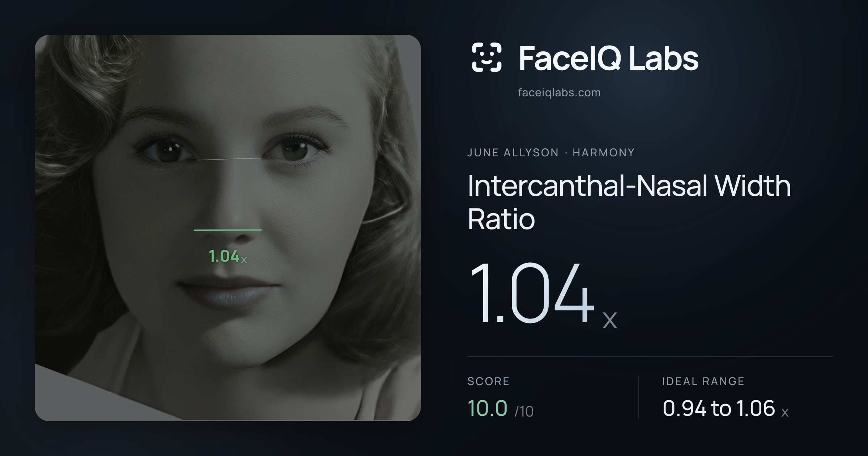Screen dimensions: 868x456
Task: Click the FaceIQ Labs face-scan logo icon
Action: tap(486, 57)
